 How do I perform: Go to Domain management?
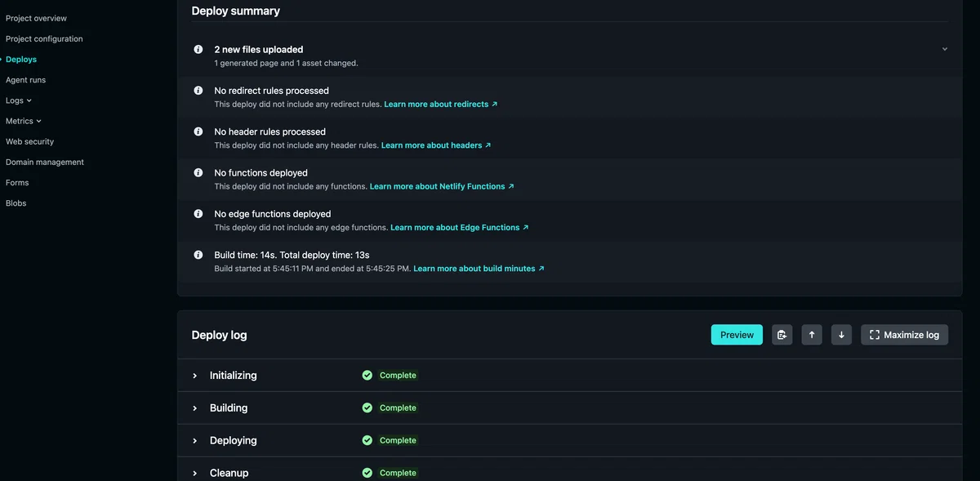click(45, 162)
